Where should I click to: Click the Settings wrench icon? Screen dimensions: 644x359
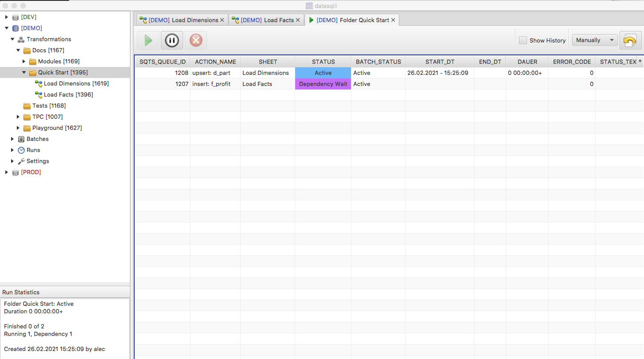[21, 161]
